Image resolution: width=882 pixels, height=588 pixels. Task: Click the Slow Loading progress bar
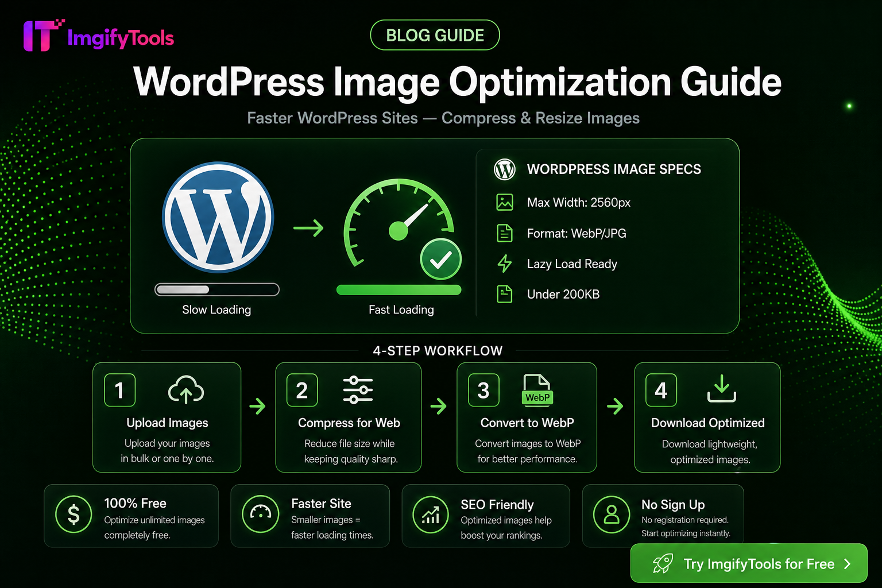pos(217,289)
